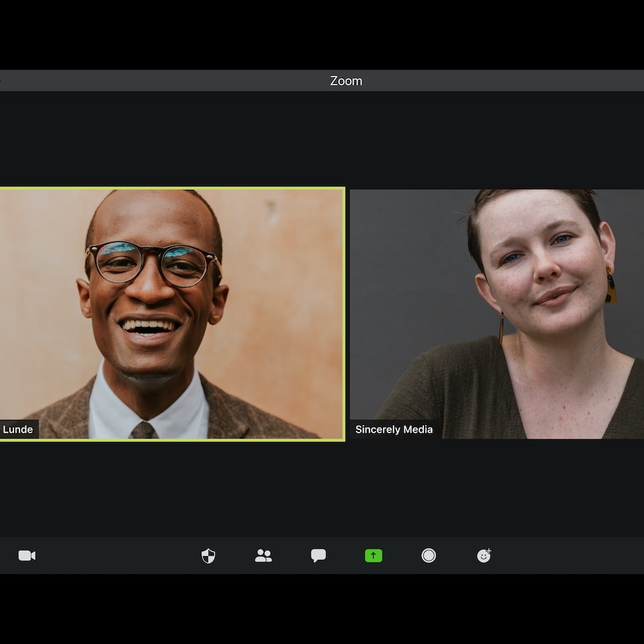
Task: Click the glasses of the active speaker
Action: [x=153, y=263]
